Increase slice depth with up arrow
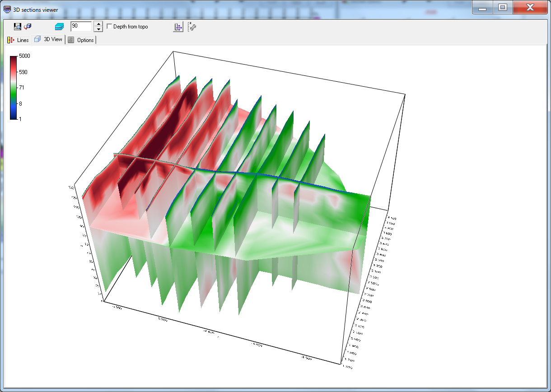Screen dimensions: 551x392 click(x=98, y=24)
